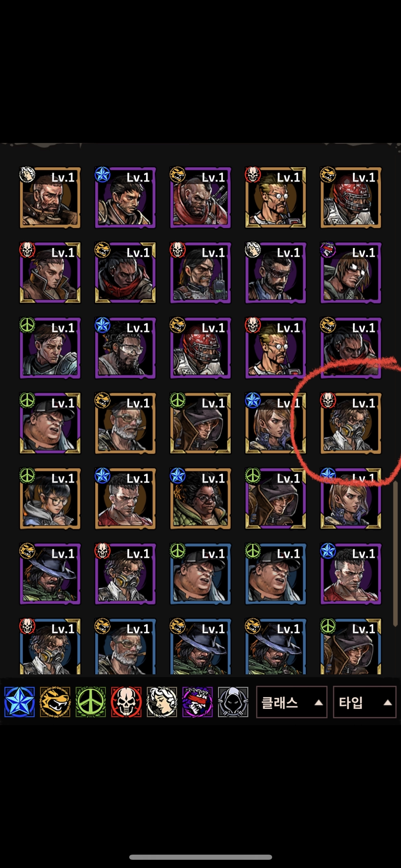Open the 타입 dropdown
This screenshot has height=868, width=401.
click(365, 702)
